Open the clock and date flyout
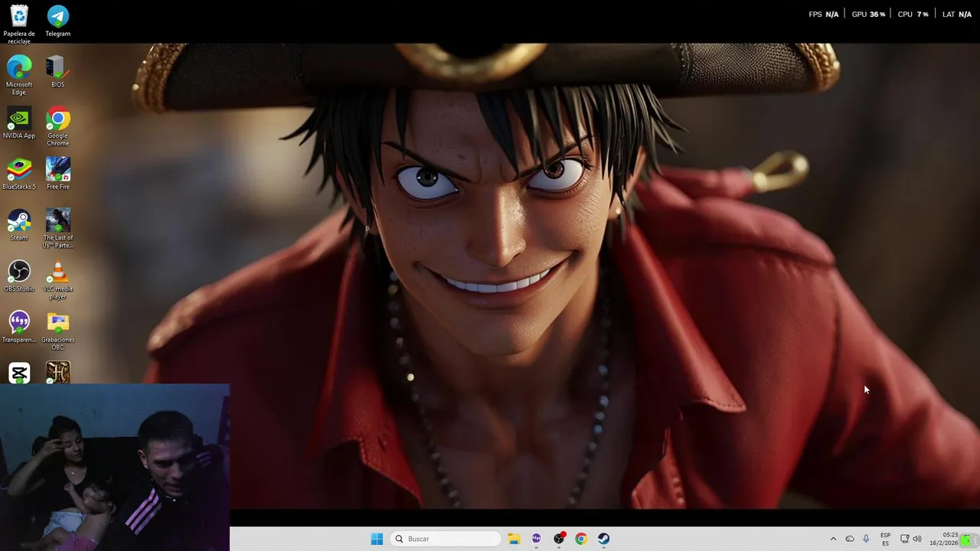980x551 pixels. coord(944,539)
